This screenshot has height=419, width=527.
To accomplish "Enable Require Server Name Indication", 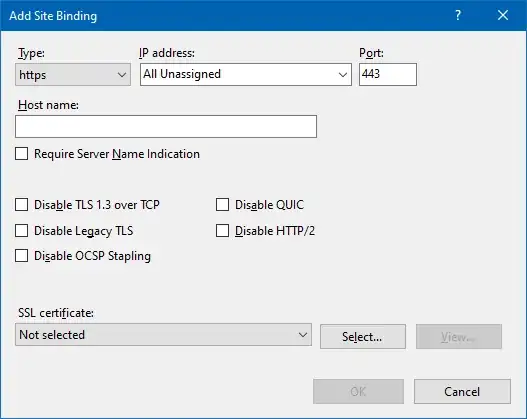I will pyautogui.click(x=22, y=154).
